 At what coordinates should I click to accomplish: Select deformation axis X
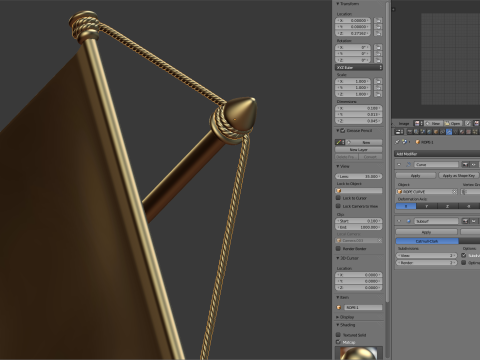click(x=406, y=206)
